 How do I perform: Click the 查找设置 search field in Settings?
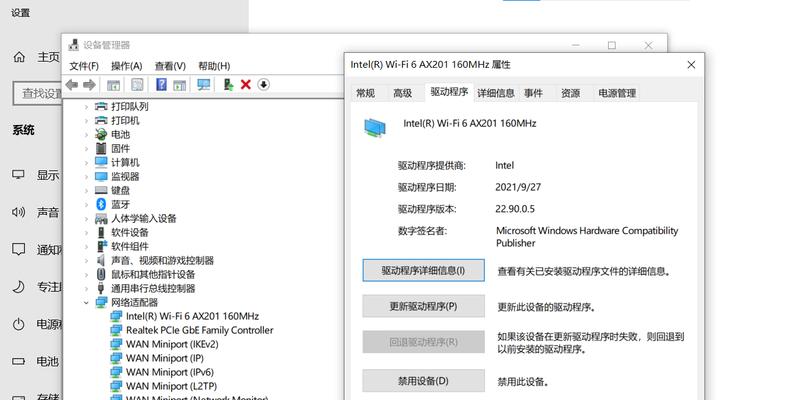pyautogui.click(x=37, y=94)
